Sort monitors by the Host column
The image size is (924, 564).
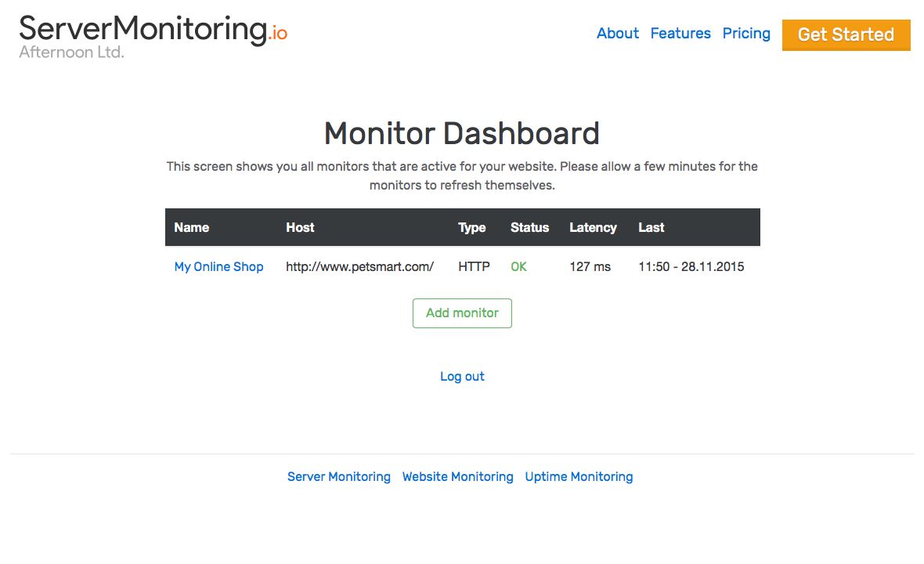[x=300, y=227]
